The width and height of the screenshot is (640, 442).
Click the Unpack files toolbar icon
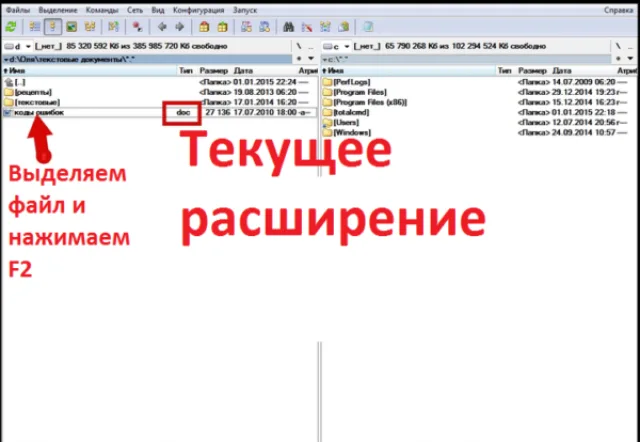tap(222, 27)
